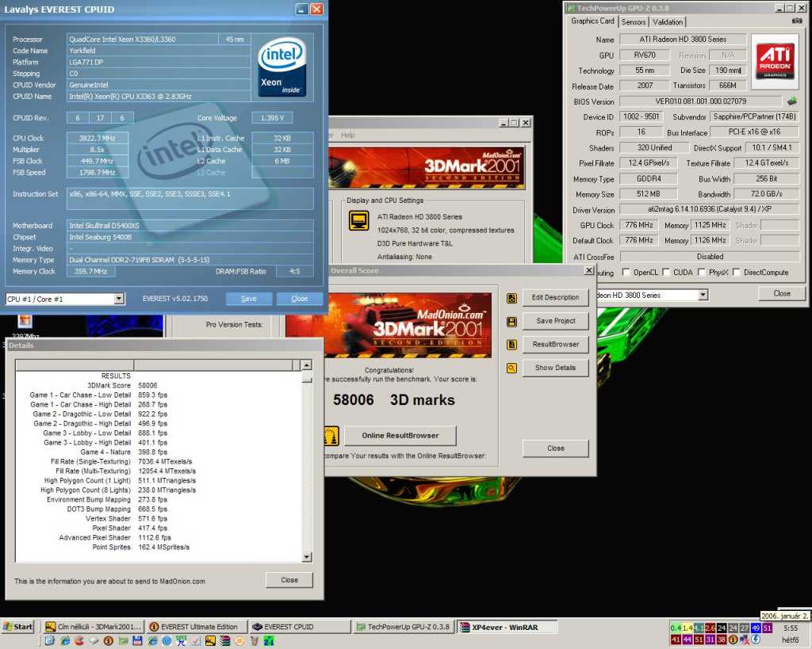Click the blue 49 temperature tray icon

tap(756, 628)
